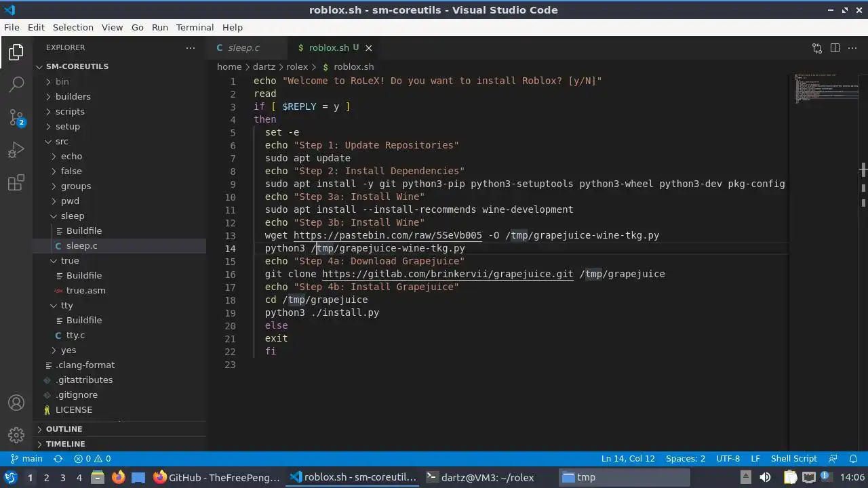868x488 pixels.
Task: Open Explorer panel Views and More Actions
Action: click(x=191, y=48)
